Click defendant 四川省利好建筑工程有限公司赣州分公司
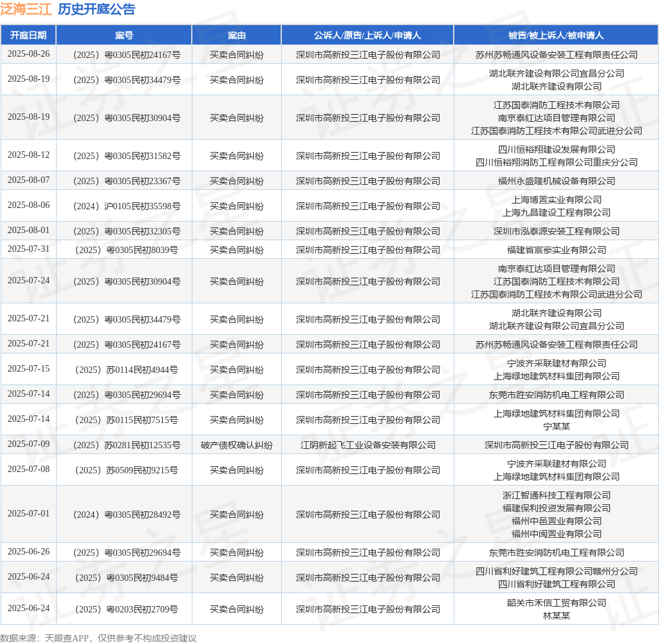This screenshot has height=644, width=659. 557,571
